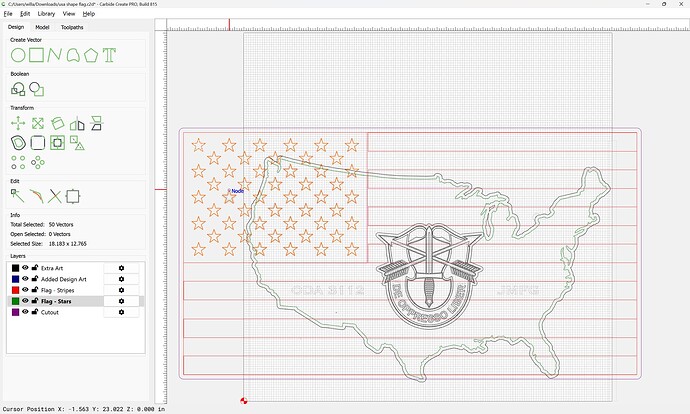Click the red Flag - Stripes color swatch

tap(15, 290)
